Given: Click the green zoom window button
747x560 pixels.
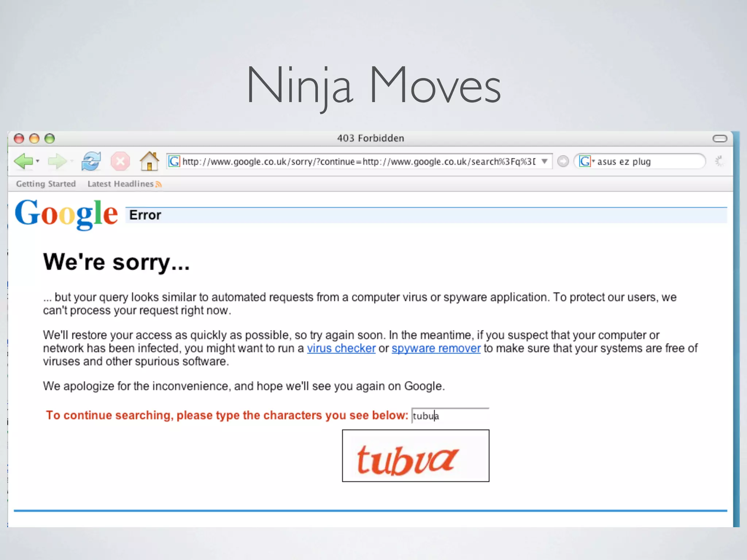Looking at the screenshot, I should click(50, 139).
